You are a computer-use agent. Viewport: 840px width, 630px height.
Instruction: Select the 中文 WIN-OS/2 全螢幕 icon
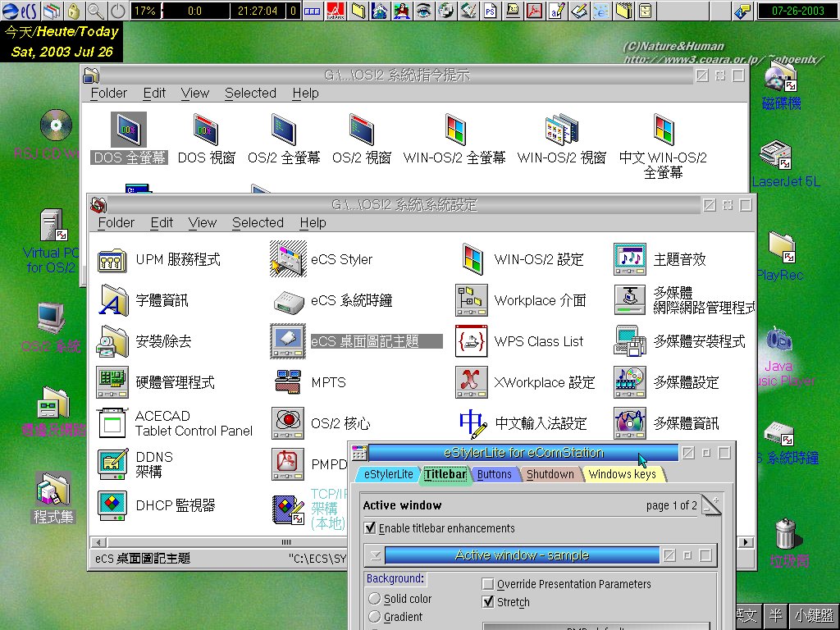tap(663, 130)
